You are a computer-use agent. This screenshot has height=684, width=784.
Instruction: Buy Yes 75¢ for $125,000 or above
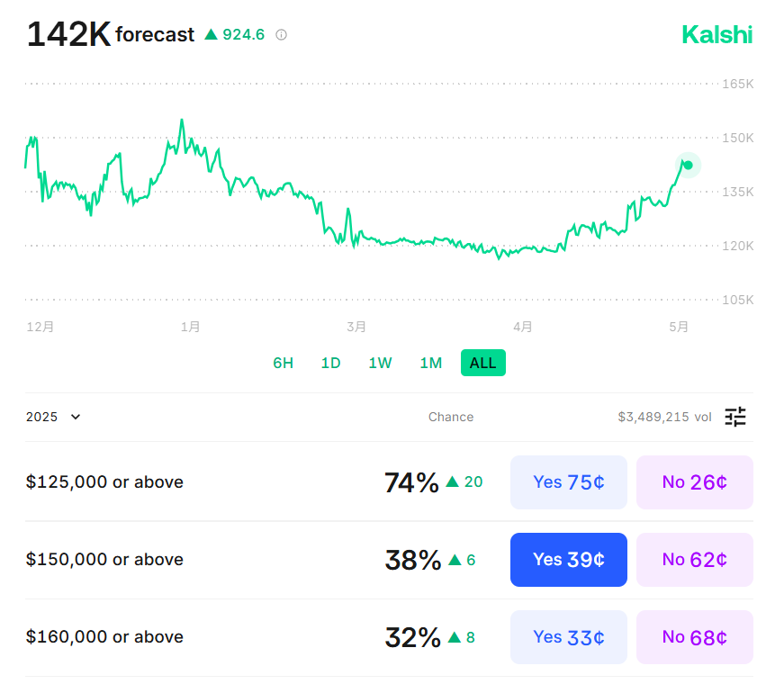568,482
